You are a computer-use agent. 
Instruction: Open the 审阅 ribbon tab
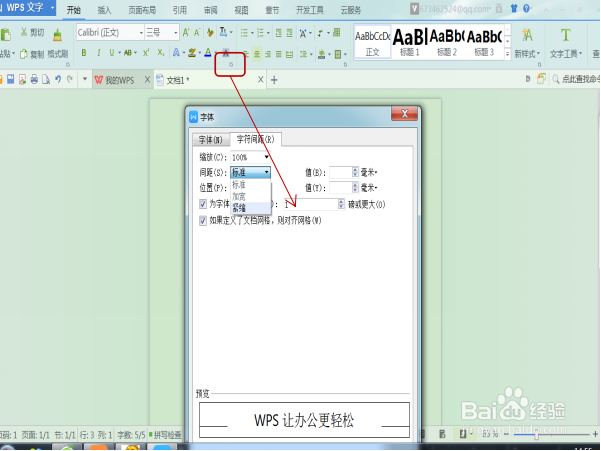210,10
